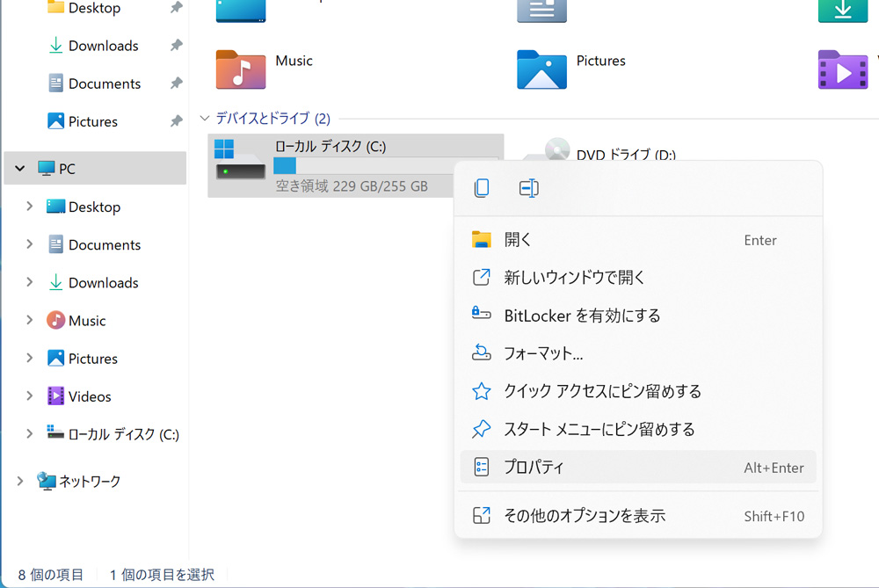Open ローカル ディスク (C:) in sidebar tree
Image resolution: width=879 pixels, height=588 pixels.
(123, 434)
